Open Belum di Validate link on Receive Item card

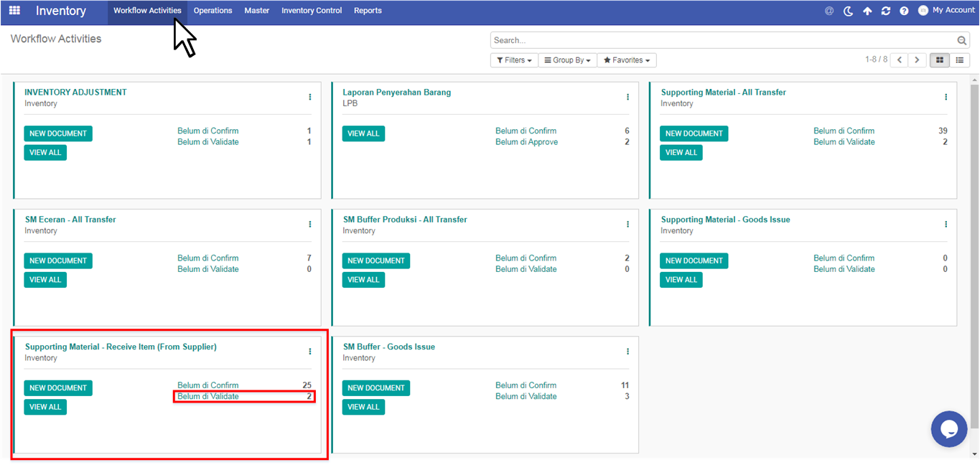click(x=208, y=397)
